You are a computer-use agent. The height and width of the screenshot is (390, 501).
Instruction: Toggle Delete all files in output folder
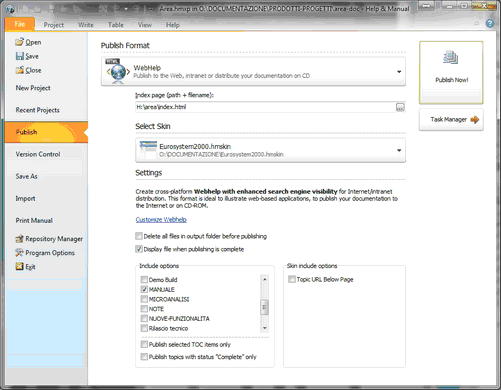click(139, 236)
